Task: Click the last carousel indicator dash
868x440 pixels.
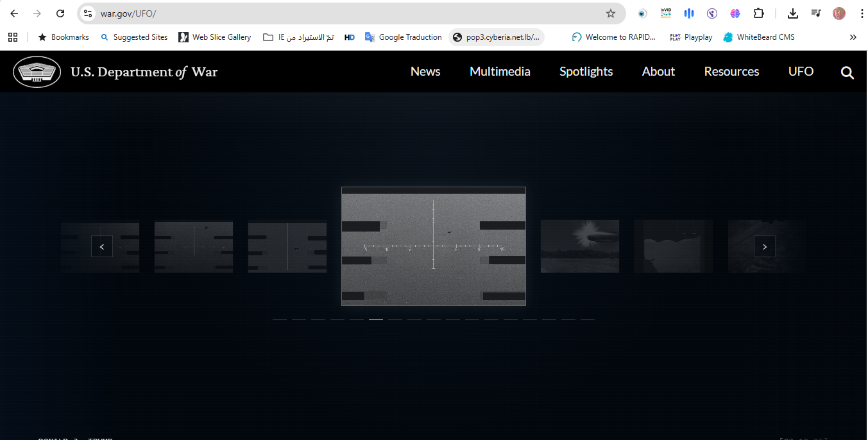Action: point(588,319)
